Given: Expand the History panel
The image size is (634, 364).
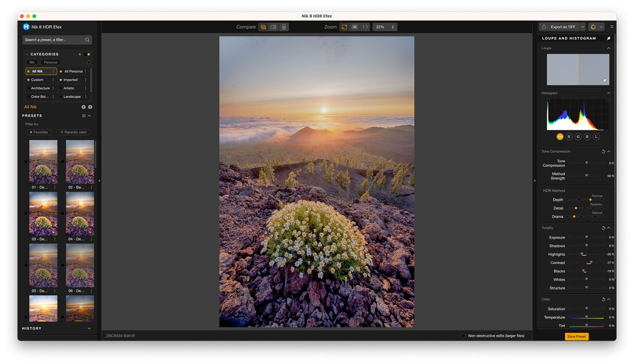Looking at the screenshot, I should [x=89, y=329].
